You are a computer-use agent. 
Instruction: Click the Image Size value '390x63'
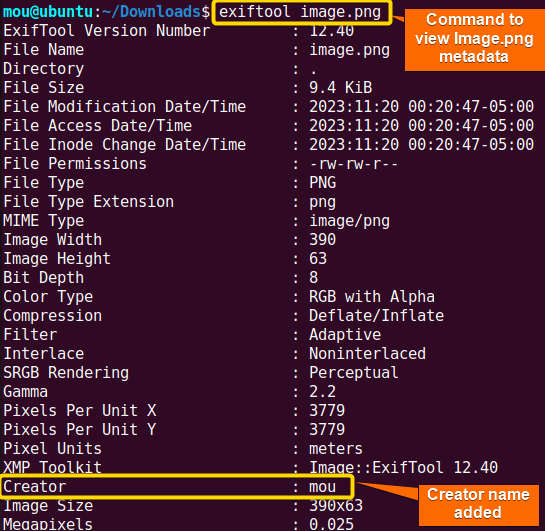coord(336,506)
